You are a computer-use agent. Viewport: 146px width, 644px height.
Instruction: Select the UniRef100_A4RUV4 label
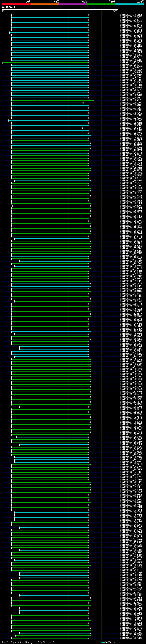pyautogui.click(x=131, y=148)
